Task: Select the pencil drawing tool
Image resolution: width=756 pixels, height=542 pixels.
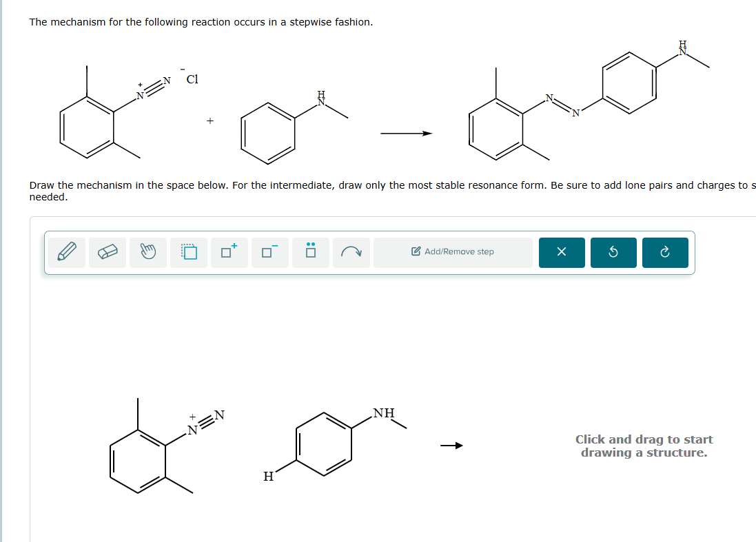Action: [67, 251]
